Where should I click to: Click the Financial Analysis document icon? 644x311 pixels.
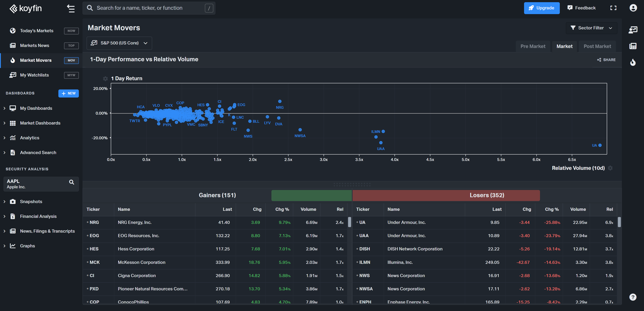[13, 216]
